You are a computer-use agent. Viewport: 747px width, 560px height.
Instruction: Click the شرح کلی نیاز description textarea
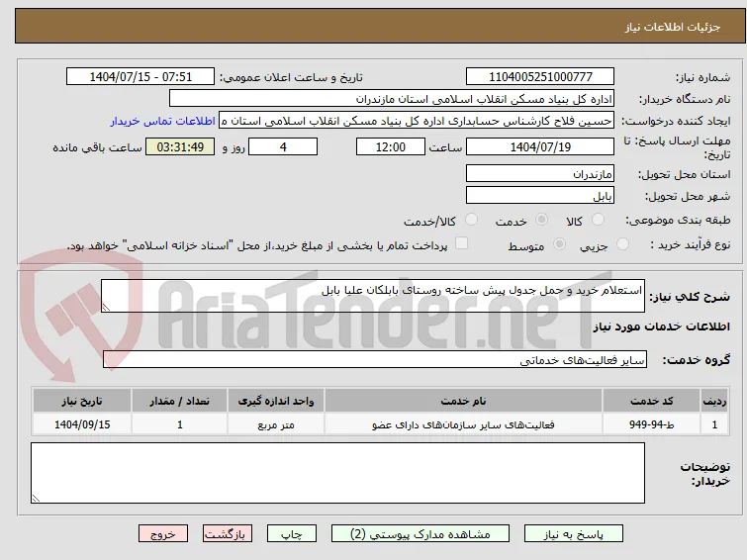click(x=373, y=296)
